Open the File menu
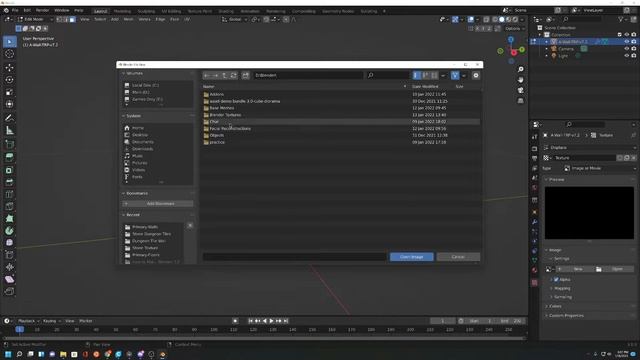 15,10
